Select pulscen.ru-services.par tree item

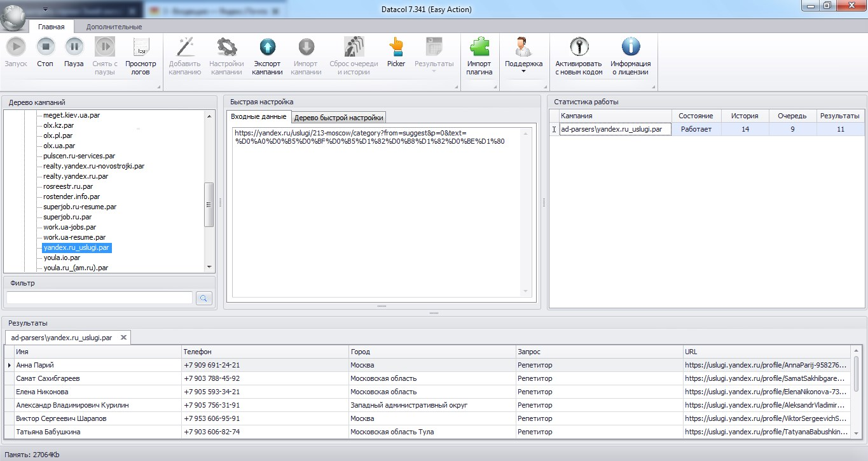(79, 156)
